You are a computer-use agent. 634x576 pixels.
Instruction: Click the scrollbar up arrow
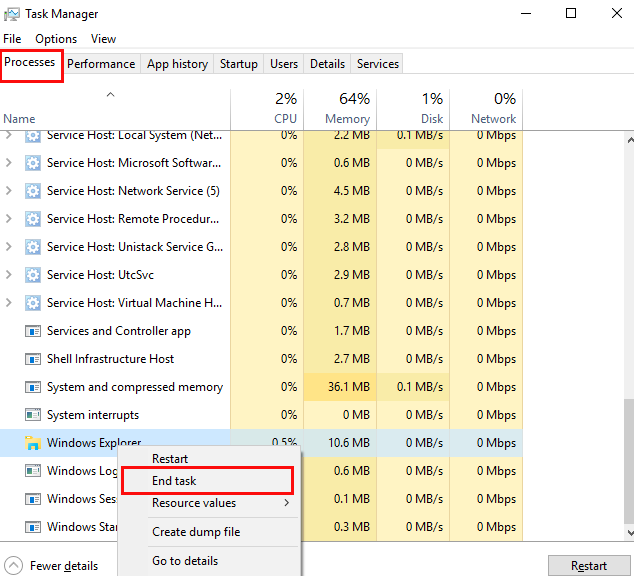point(630,140)
